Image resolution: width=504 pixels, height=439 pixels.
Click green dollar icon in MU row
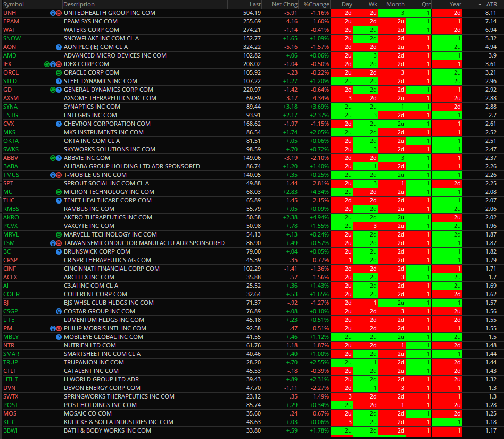pos(59,192)
